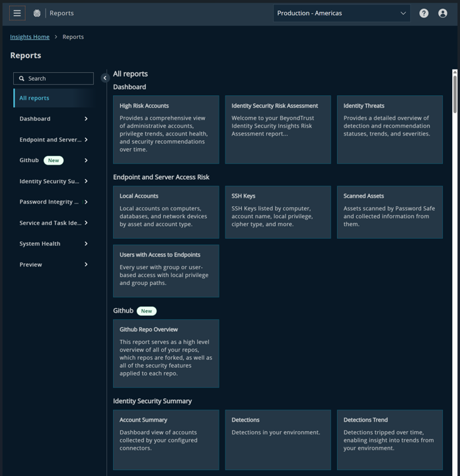Image resolution: width=460 pixels, height=476 pixels.
Task: Open the SSH Keys report card
Action: [278, 212]
